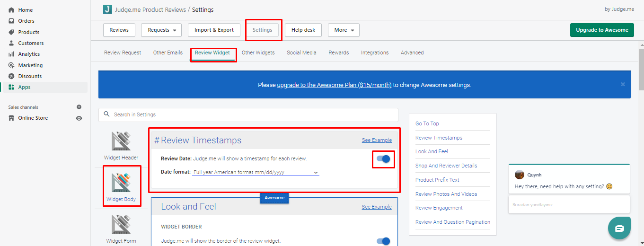Click See Example for Look and Feel
The image size is (644, 246).
[x=377, y=207]
